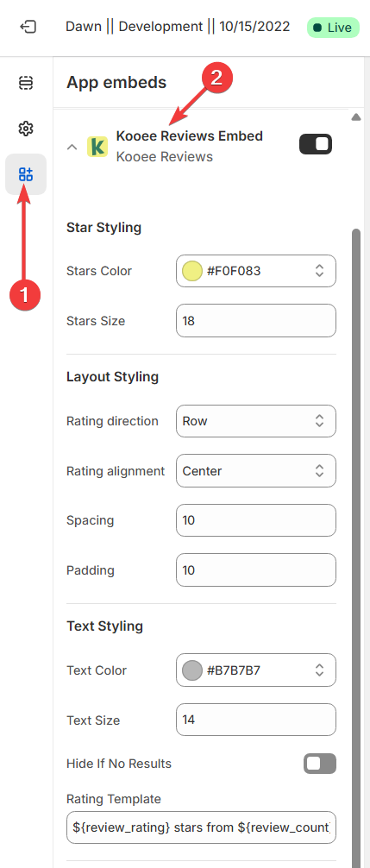Open the Rating direction dropdown

(x=256, y=421)
